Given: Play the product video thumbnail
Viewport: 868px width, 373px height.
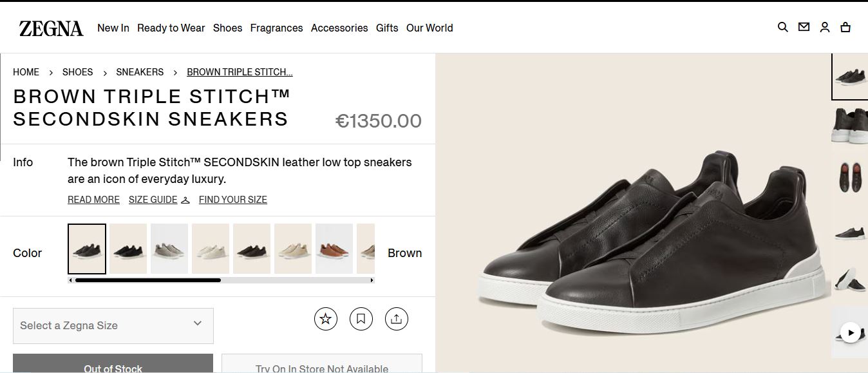Looking at the screenshot, I should tap(851, 332).
